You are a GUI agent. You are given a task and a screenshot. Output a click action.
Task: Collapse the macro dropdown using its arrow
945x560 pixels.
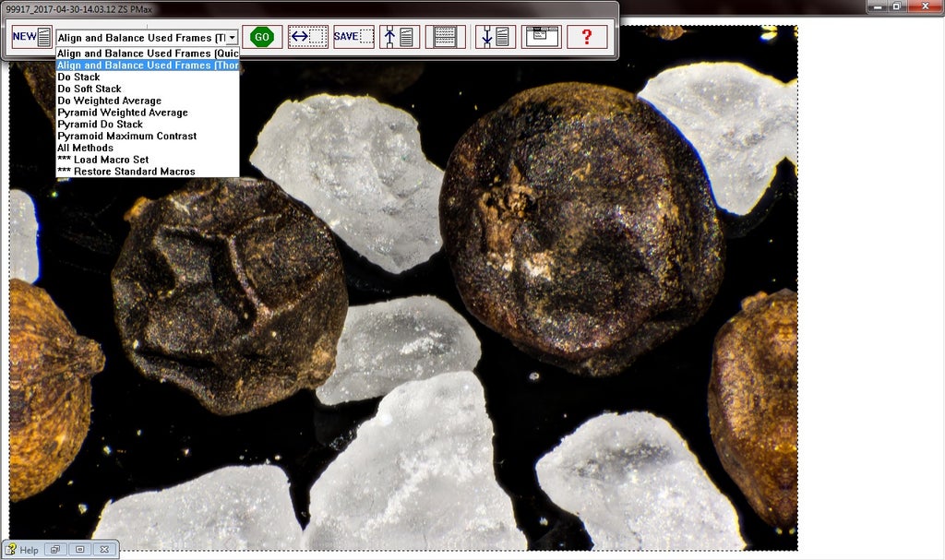pos(232,38)
